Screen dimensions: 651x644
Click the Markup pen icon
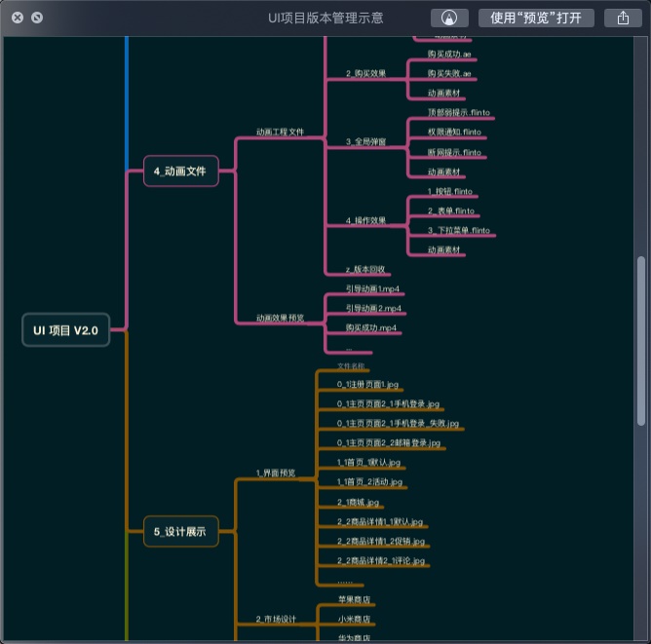(x=449, y=18)
